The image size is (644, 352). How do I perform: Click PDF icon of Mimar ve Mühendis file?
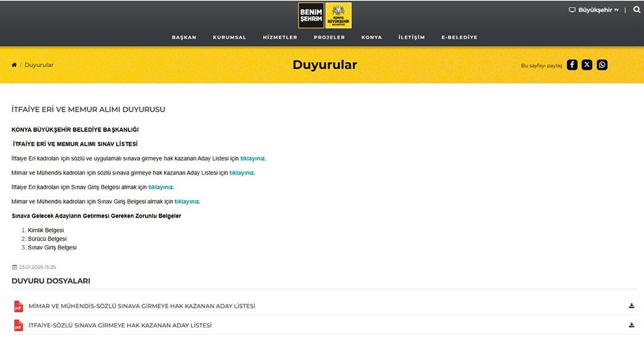[x=18, y=307]
